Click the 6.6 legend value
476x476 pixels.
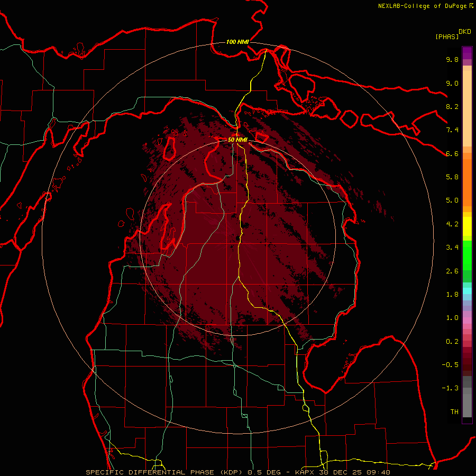pos(452,153)
